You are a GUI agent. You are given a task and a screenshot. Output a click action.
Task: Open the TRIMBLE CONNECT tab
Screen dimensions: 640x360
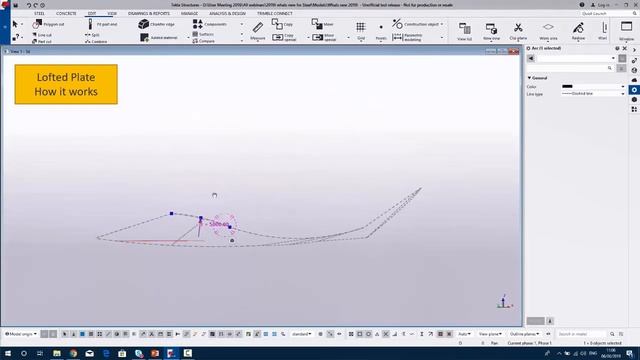(x=275, y=13)
